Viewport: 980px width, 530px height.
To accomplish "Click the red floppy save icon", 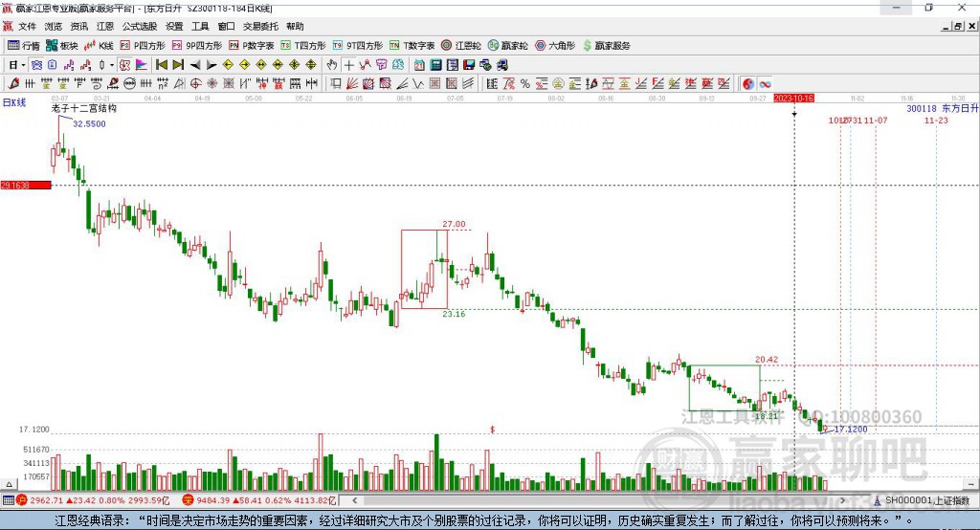I will coord(469,65).
